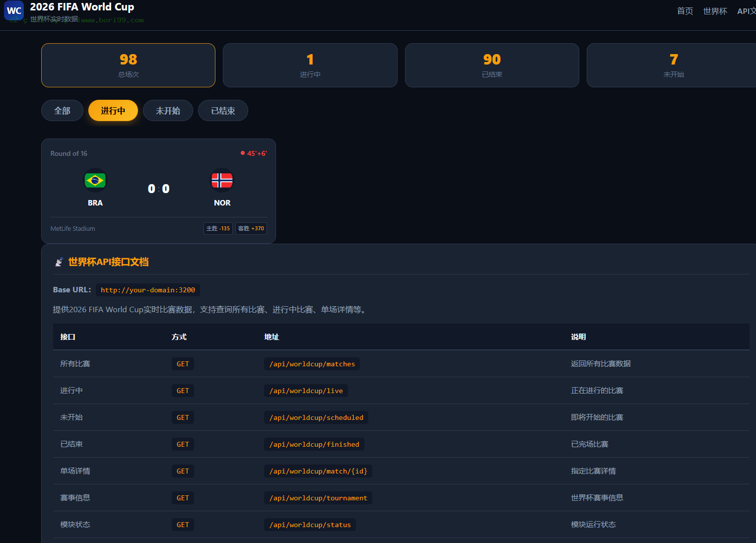The width and height of the screenshot is (756, 543).
Task: Click the 正在进行的比赛 description
Action: point(597,391)
